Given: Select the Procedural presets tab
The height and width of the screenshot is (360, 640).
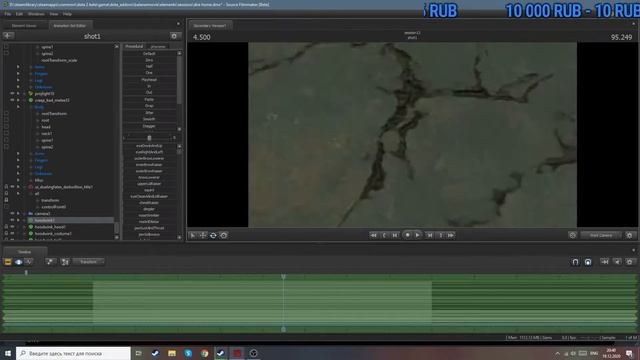Looking at the screenshot, I should tap(134, 47).
